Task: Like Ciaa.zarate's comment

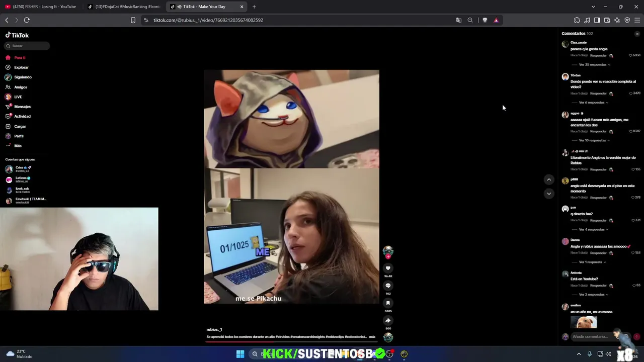Action: 630,55
